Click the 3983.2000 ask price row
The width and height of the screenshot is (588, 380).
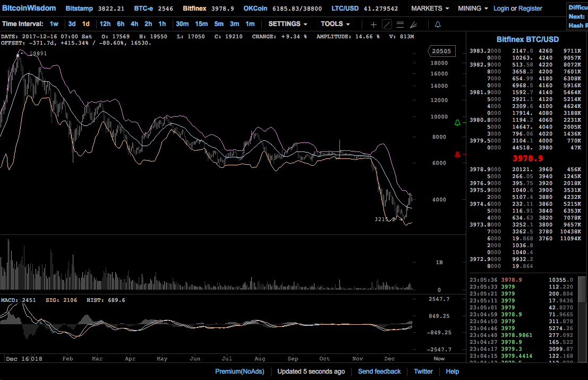tap(501, 50)
